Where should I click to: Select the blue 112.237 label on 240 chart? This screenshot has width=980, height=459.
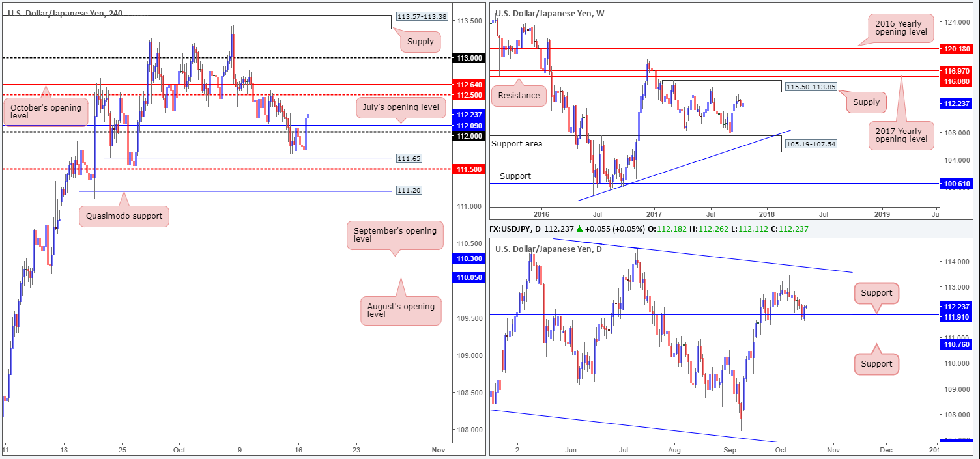tap(468, 115)
